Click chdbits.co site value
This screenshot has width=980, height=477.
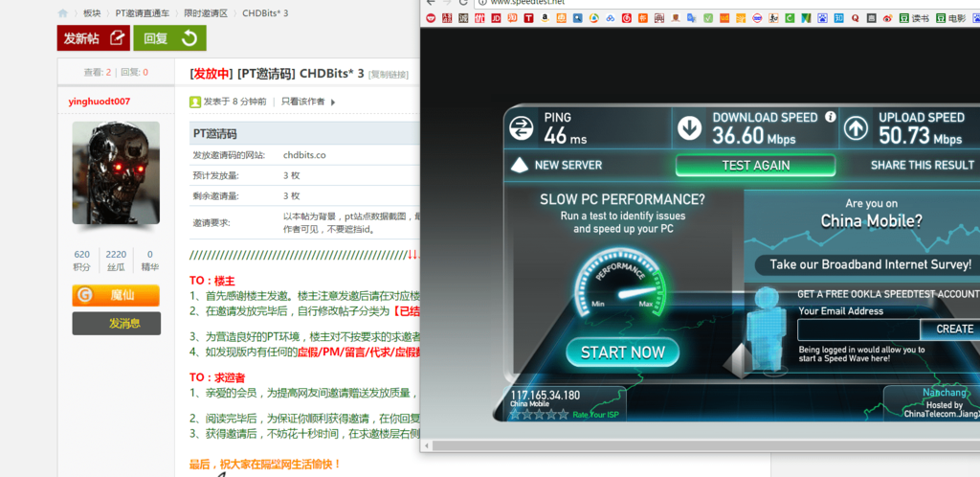coord(304,155)
